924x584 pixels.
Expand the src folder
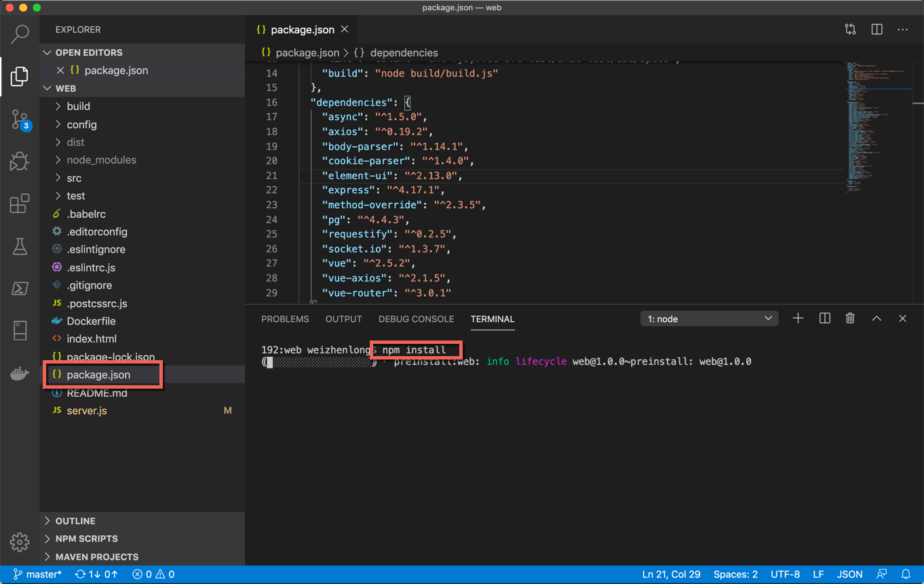click(x=142, y=178)
